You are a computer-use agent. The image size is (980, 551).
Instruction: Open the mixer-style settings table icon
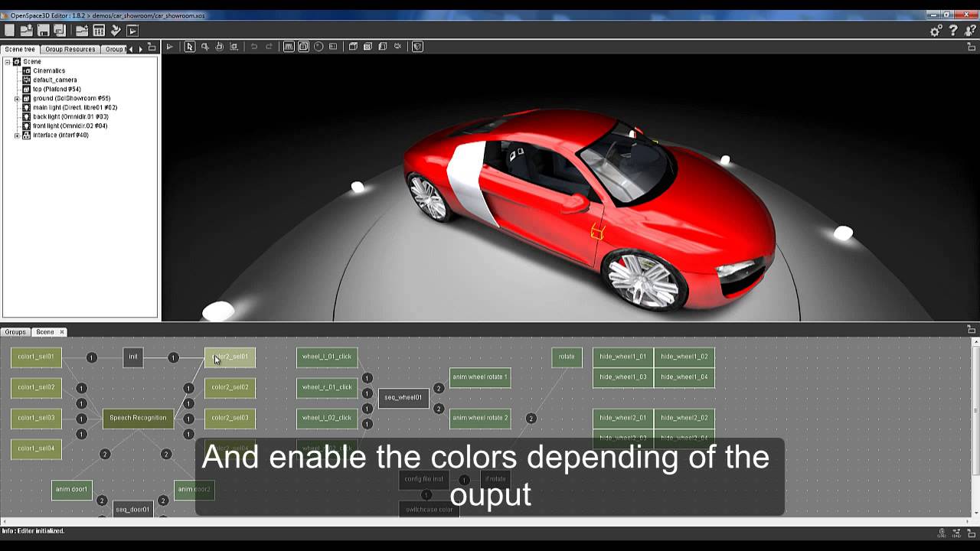(99, 31)
